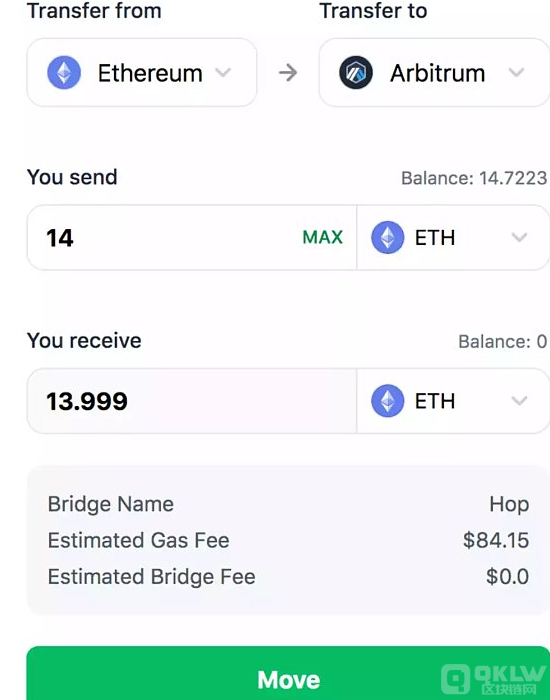The image size is (550, 700).
Task: Open the Arbitrum destination chain dropdown
Action: click(x=516, y=72)
